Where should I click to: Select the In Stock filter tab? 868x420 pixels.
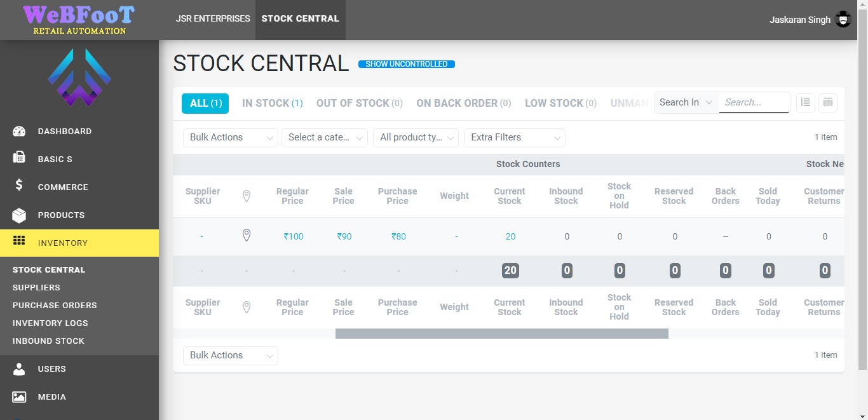click(272, 103)
